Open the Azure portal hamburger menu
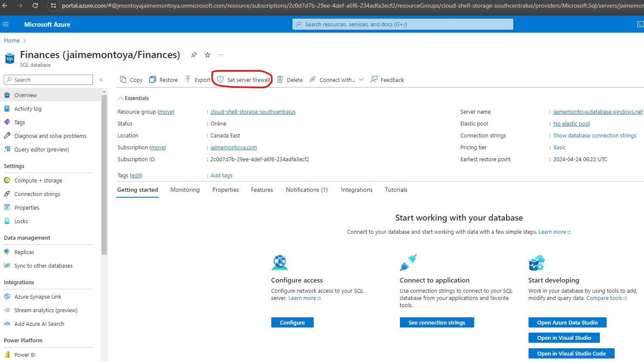 [x=6, y=25]
